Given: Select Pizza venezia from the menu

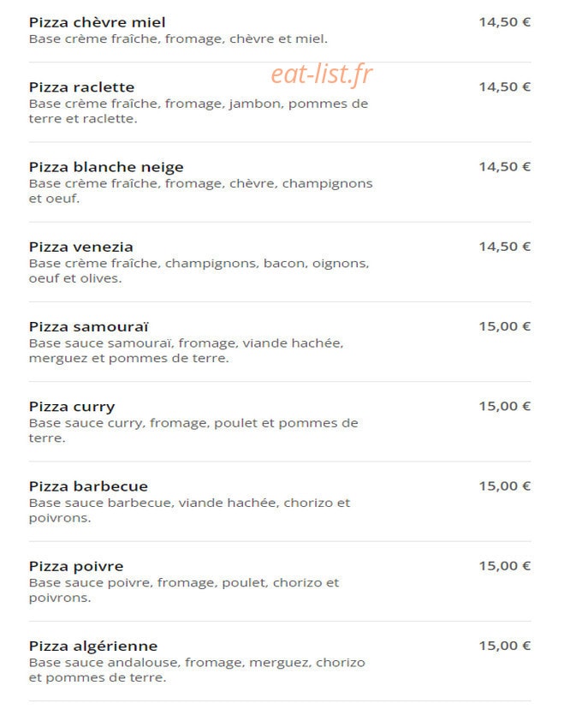Looking at the screenshot, I should pos(81,247).
